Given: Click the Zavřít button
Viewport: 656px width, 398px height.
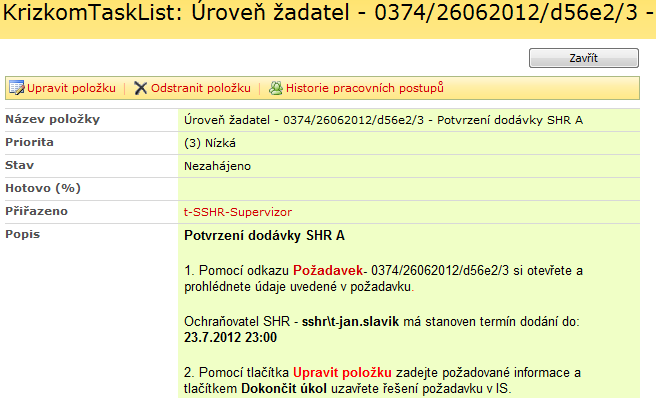Looking at the screenshot, I should point(584,58).
